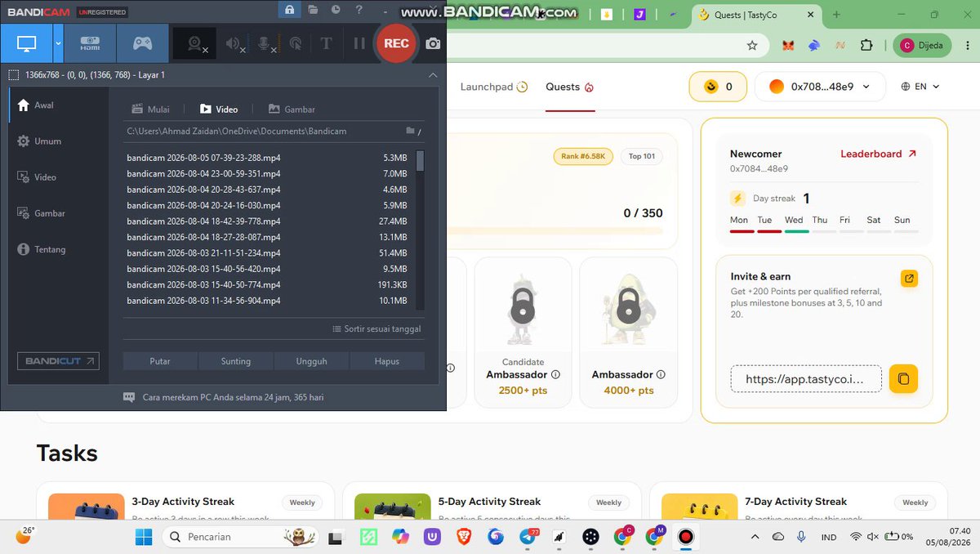Open the Tentang section

click(59, 249)
